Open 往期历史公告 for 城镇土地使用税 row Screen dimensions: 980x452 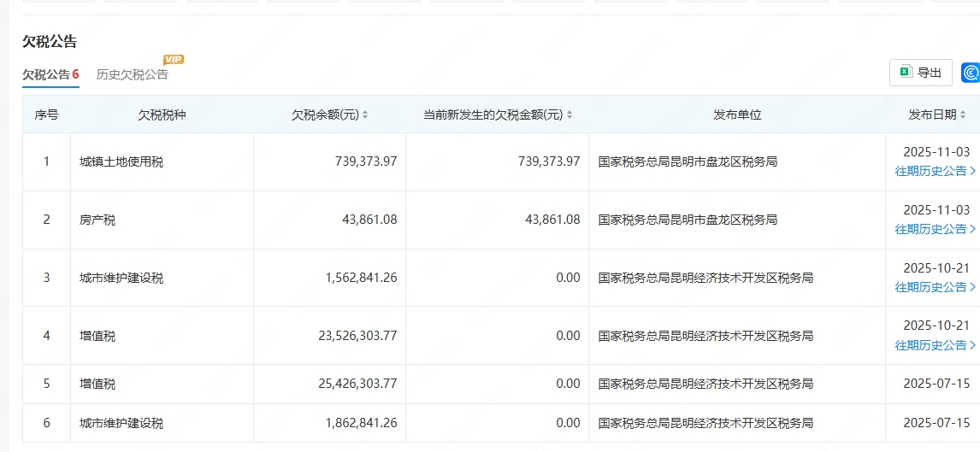point(935,171)
